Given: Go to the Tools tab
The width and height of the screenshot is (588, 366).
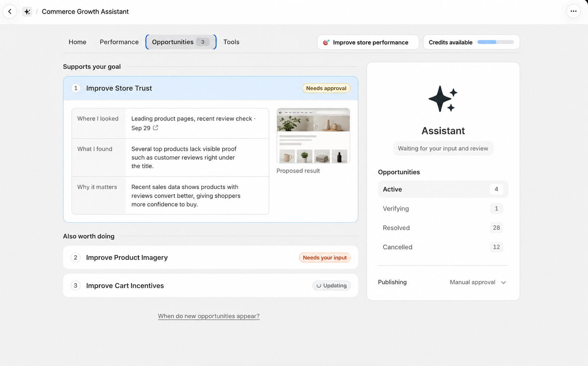Looking at the screenshot, I should click(x=231, y=42).
